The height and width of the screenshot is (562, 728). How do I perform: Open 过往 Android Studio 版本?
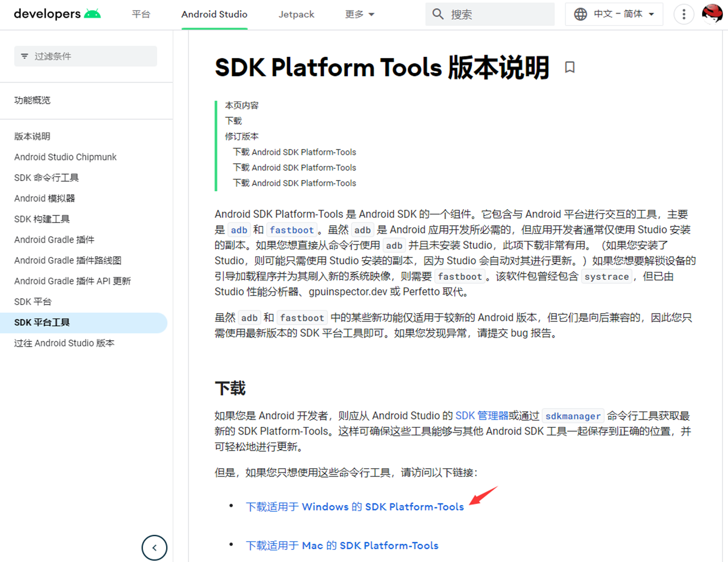(x=64, y=343)
